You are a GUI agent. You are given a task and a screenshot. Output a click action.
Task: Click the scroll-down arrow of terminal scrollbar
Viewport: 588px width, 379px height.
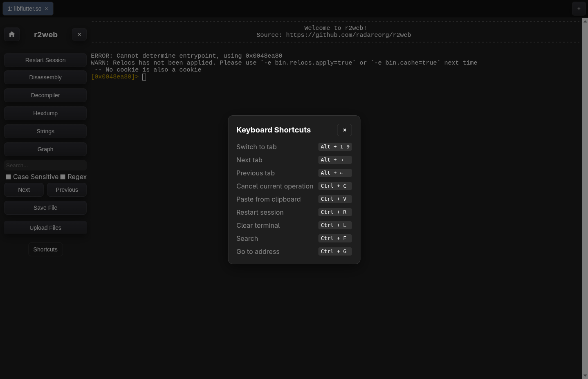tap(585, 376)
